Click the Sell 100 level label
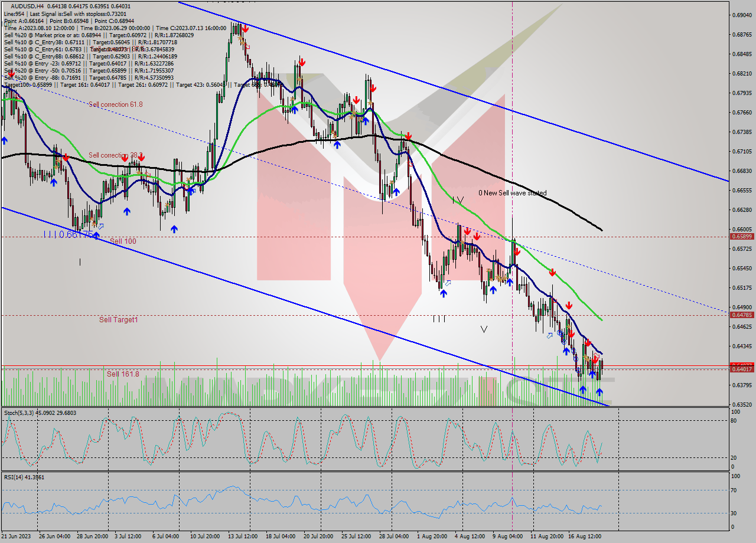 pos(123,241)
